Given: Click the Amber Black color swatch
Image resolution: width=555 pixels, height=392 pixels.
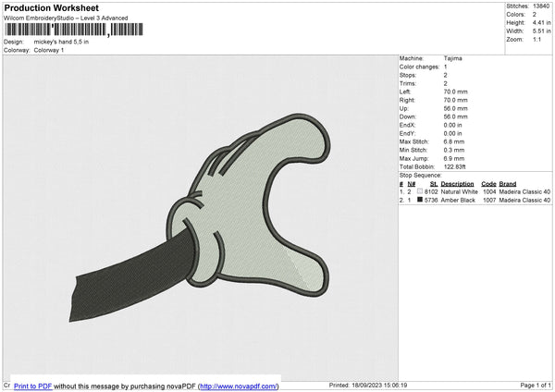Looking at the screenshot, I should point(420,200).
